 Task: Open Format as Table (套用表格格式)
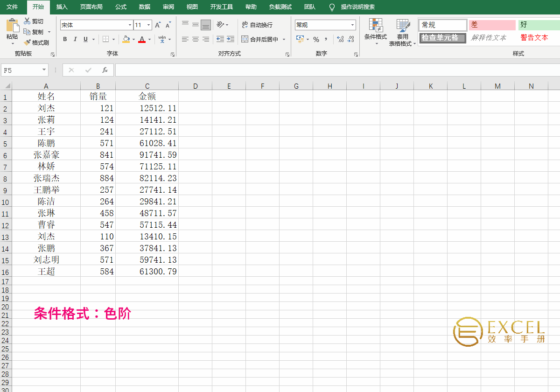(402, 33)
